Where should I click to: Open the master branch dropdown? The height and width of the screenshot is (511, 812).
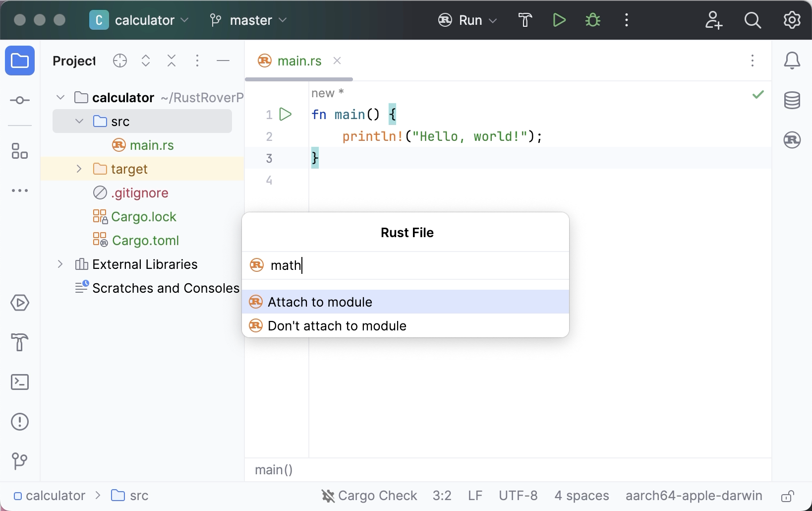coord(248,20)
